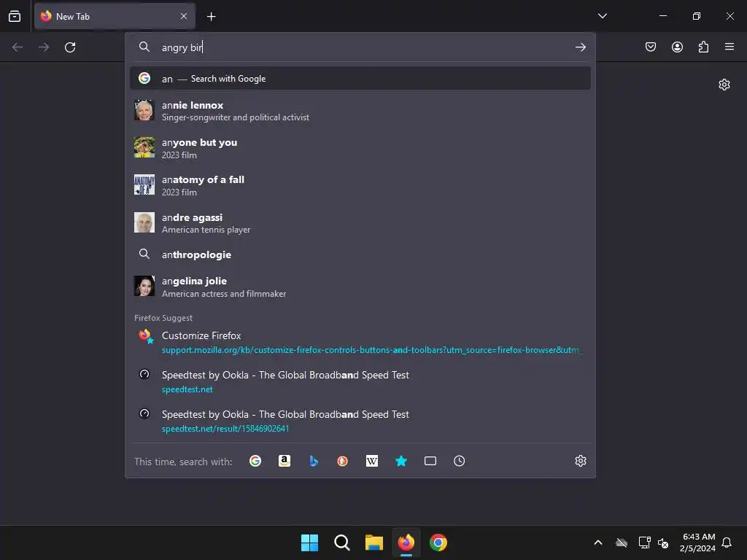
Task: Launch Chrome from taskbar
Action: pos(438,542)
